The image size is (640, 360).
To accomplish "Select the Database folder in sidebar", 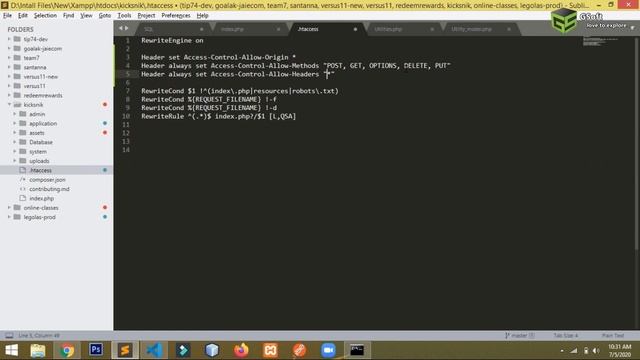I will [41, 142].
